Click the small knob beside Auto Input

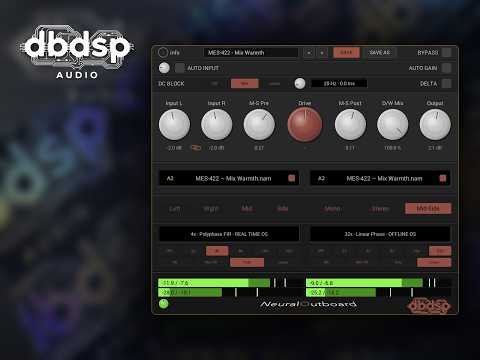click(x=164, y=68)
